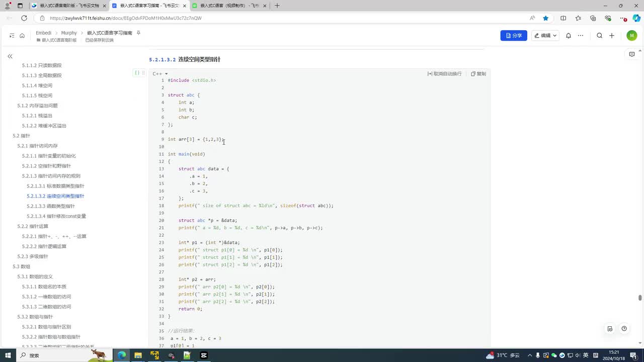Click the Murphy breadcrumb
This screenshot has height=362, width=644.
click(x=69, y=33)
